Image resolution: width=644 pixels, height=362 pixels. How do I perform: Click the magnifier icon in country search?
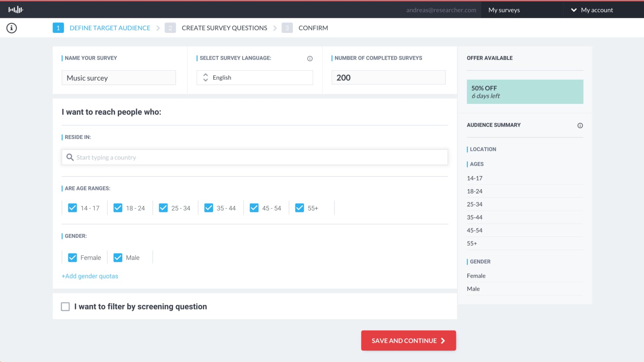tap(70, 157)
